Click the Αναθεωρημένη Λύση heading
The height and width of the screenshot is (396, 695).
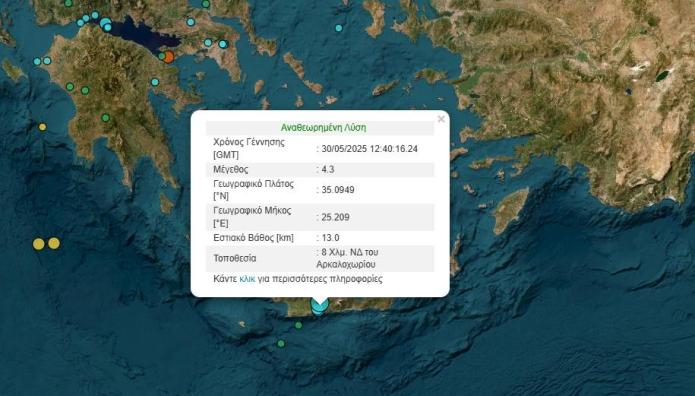324,128
